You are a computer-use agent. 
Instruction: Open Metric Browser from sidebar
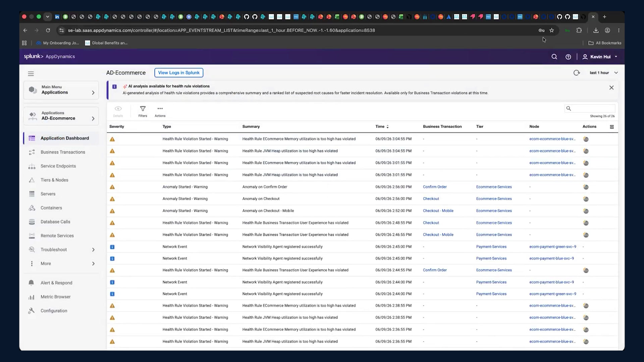click(55, 297)
